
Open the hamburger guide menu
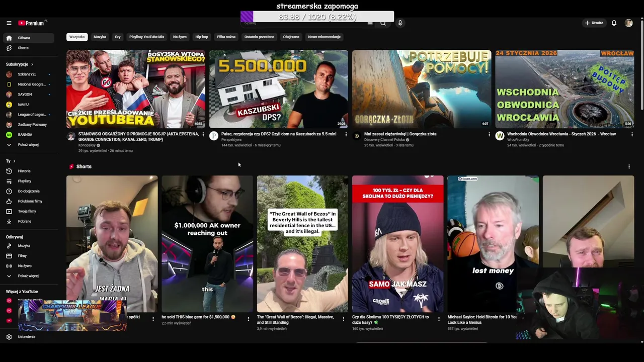9,23
